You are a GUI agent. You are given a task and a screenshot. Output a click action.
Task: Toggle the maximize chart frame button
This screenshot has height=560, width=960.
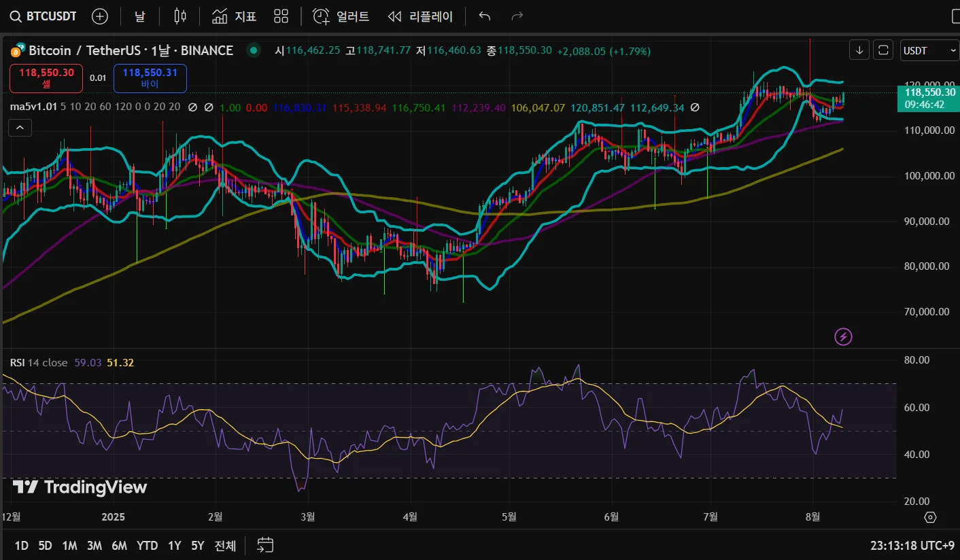883,50
